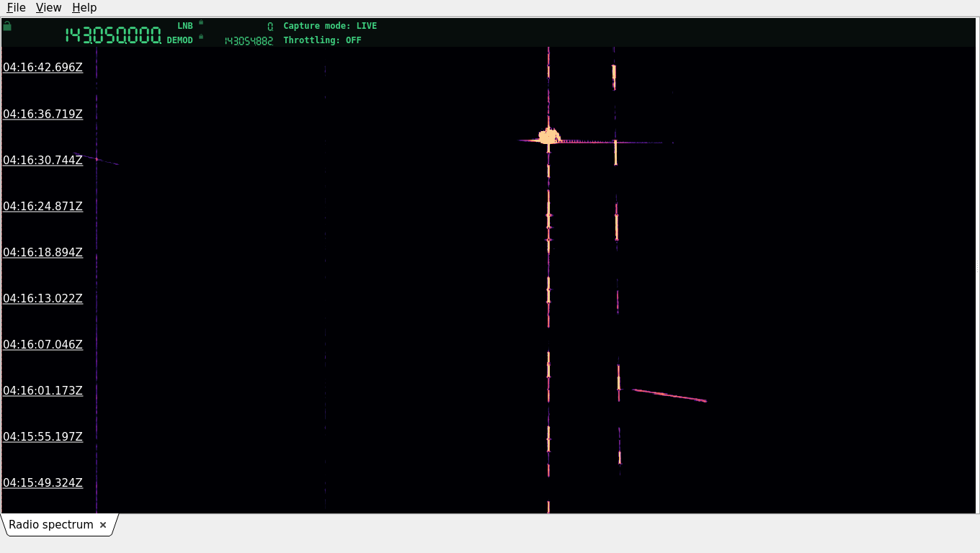Screen dimensions: 980x553
Task: Click the main frequency display 143.050.000
Action: [113, 35]
